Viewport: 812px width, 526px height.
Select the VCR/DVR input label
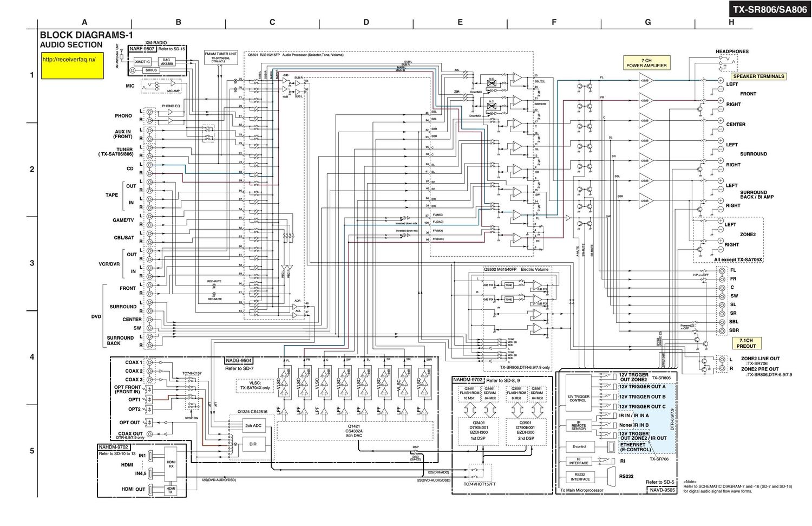click(109, 264)
